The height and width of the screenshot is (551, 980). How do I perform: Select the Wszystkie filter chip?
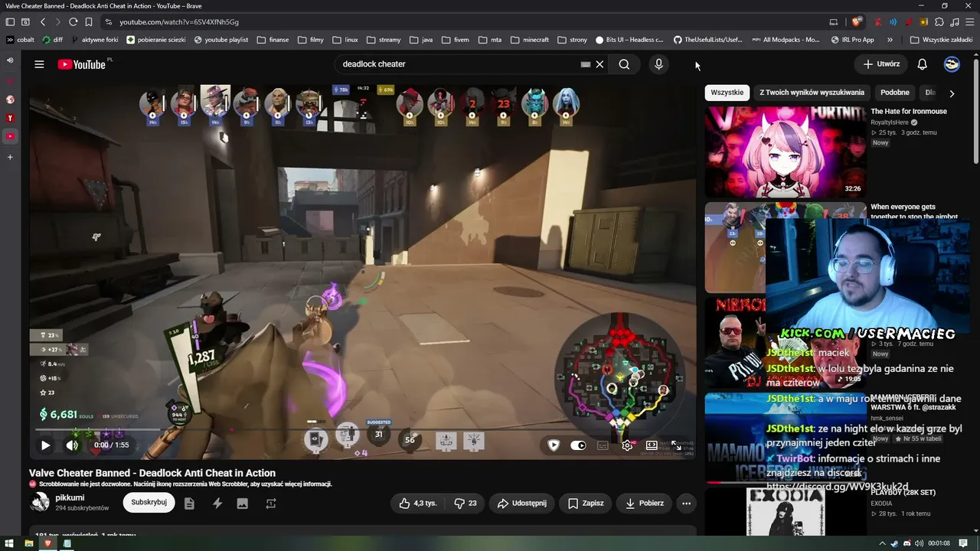tap(727, 93)
